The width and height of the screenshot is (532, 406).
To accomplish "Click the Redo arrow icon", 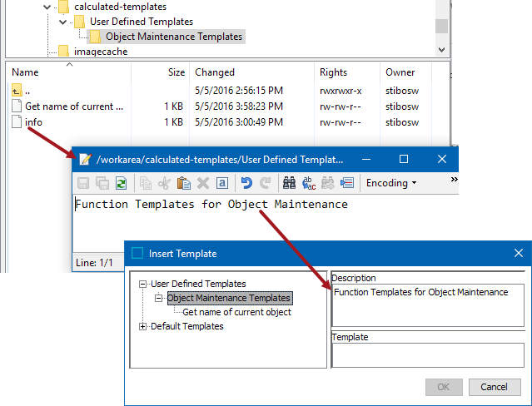I will coord(266,183).
